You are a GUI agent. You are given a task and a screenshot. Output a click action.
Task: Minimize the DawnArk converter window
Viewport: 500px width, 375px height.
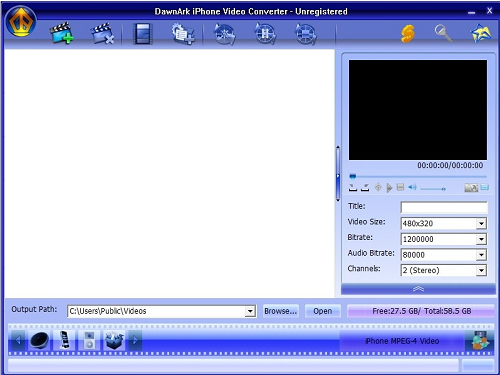[x=471, y=12]
